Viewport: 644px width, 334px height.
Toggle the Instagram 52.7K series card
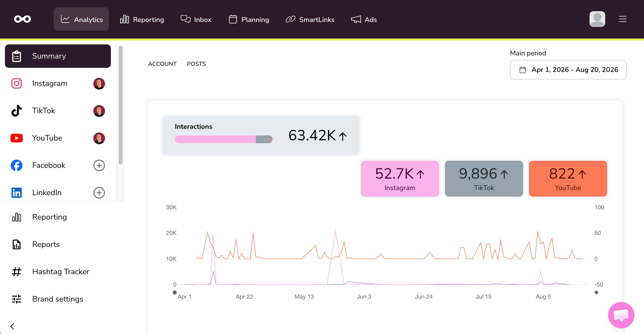pyautogui.click(x=400, y=179)
